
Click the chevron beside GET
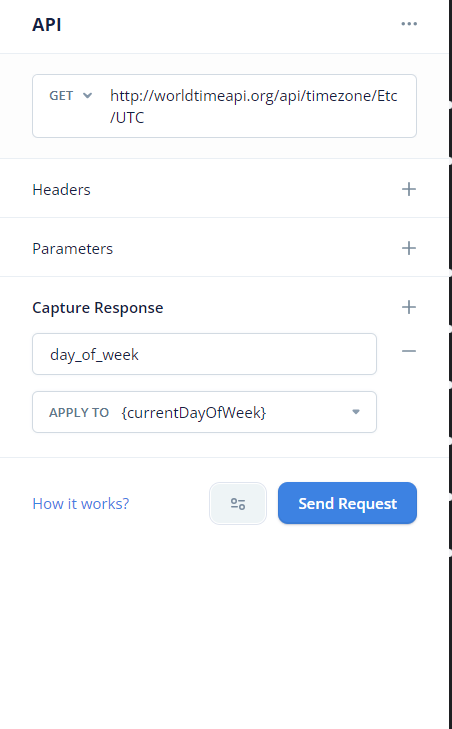87,96
